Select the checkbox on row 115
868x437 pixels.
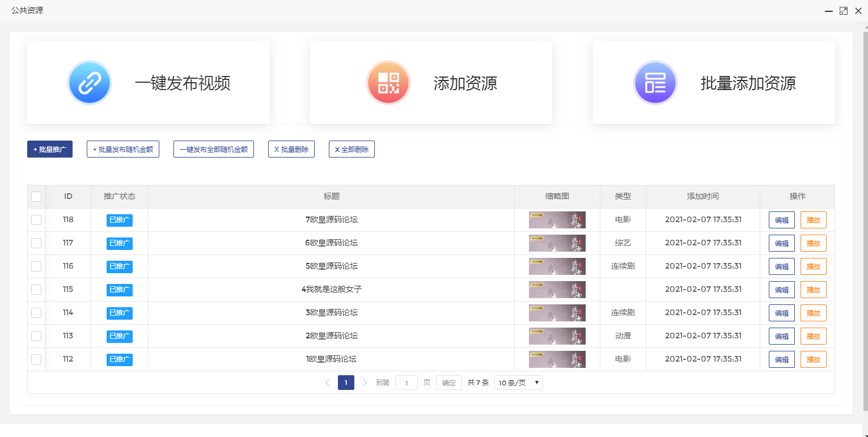[36, 289]
